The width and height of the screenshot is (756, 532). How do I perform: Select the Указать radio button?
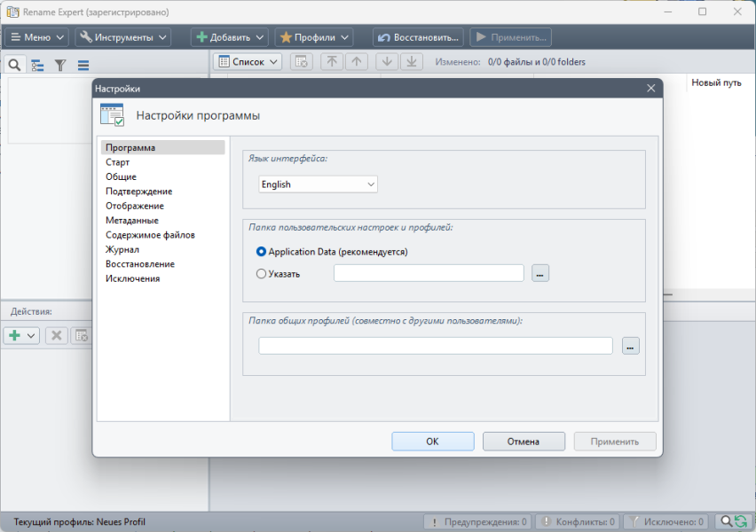coord(261,274)
